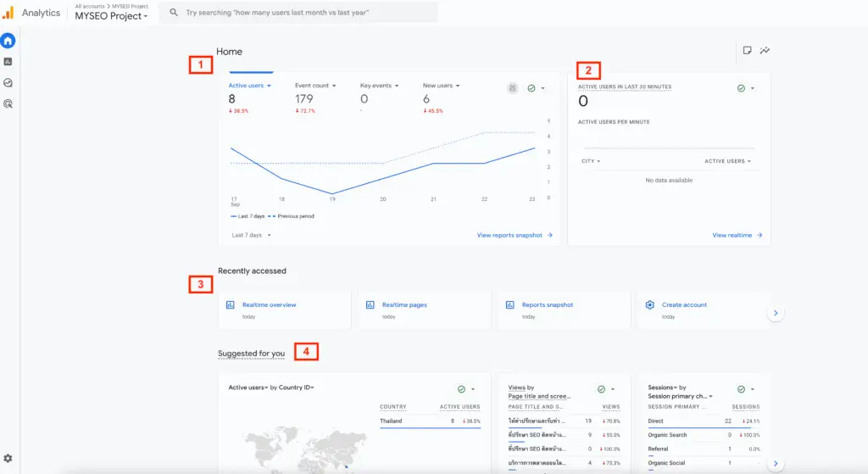Click the Thailand country row

tap(430, 421)
